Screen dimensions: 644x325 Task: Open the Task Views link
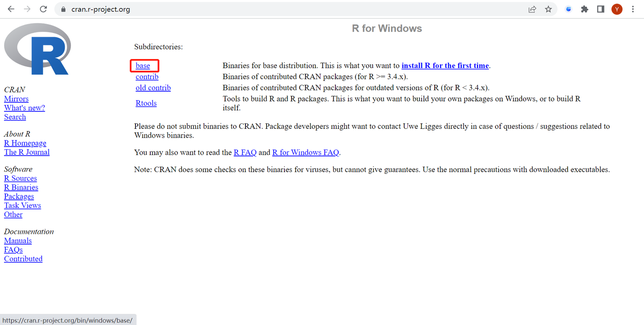(22, 206)
